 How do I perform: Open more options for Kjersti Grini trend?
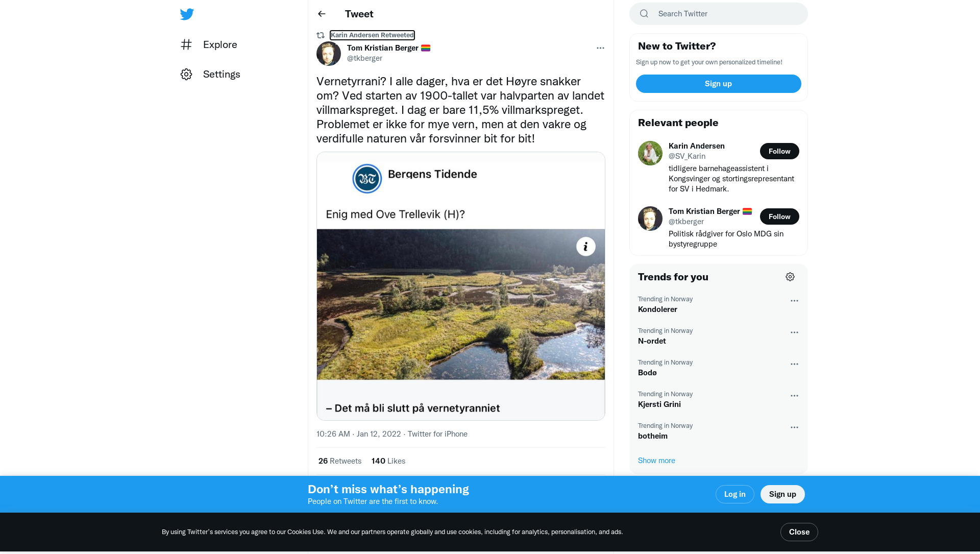[x=794, y=396]
